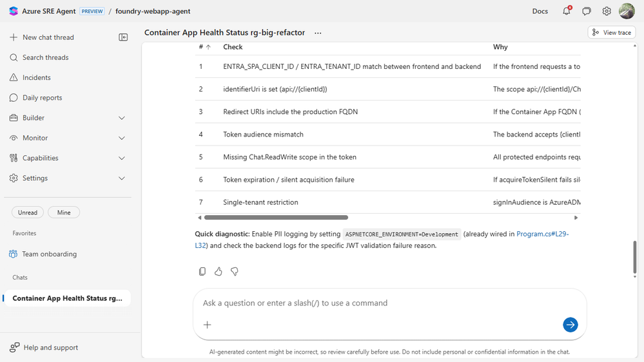
Task: Open the settings gear in the header
Action: [607, 11]
